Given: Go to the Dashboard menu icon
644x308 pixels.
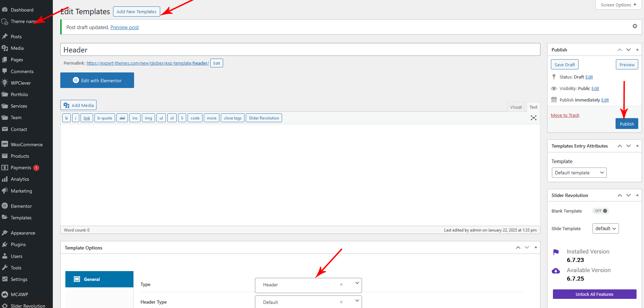Looking at the screenshot, I should pyautogui.click(x=5, y=10).
